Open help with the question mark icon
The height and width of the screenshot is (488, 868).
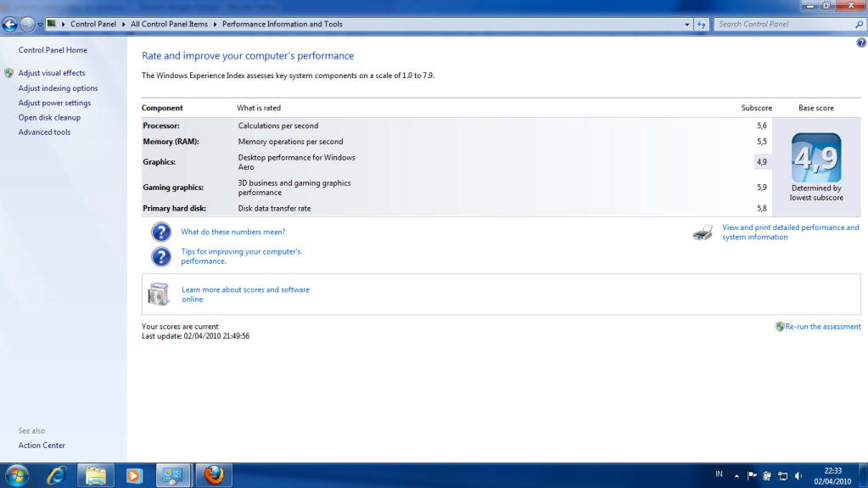coord(861,42)
